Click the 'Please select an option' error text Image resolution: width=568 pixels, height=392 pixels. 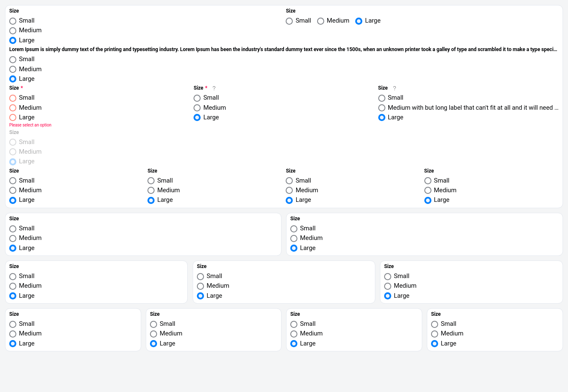(30, 125)
